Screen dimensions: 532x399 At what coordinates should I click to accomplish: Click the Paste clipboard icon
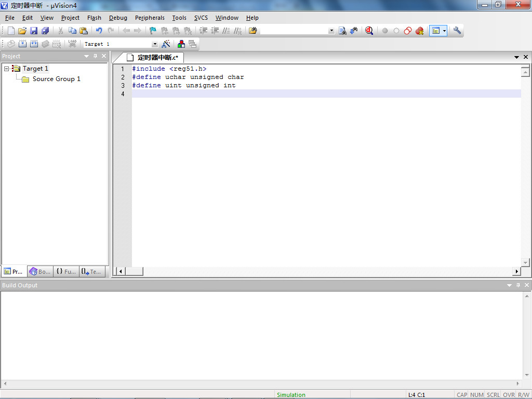coord(84,31)
